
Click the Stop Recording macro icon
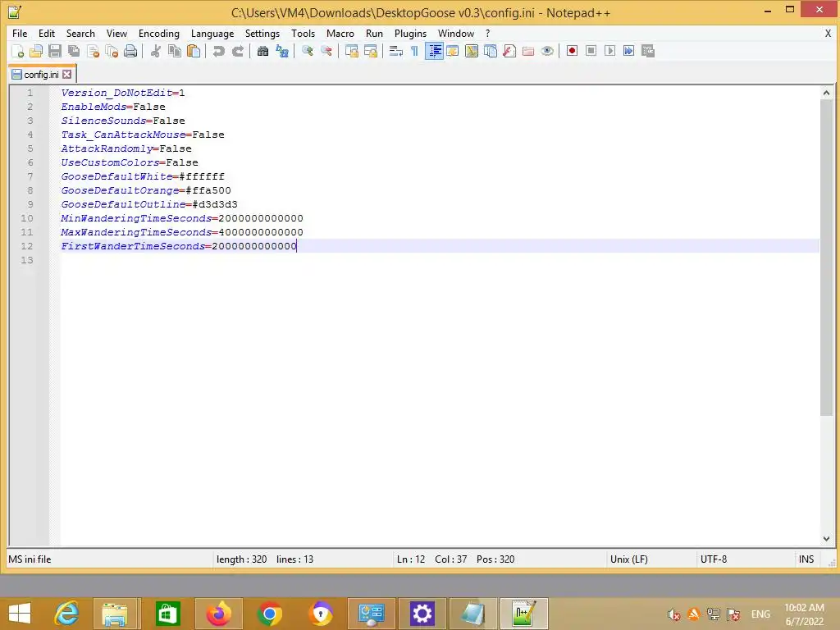(x=591, y=51)
